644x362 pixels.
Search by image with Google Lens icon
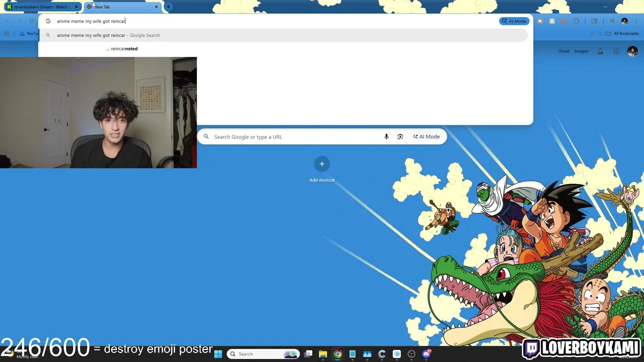tap(400, 137)
